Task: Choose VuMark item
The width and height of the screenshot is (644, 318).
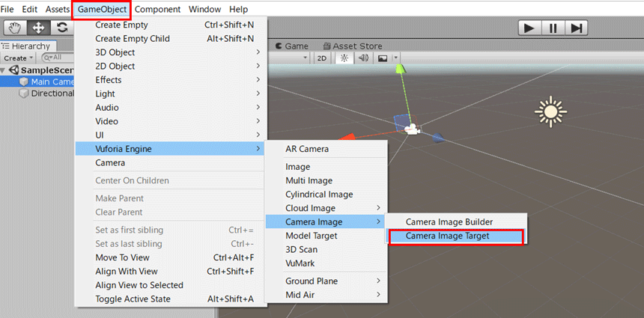Action: pos(326,263)
